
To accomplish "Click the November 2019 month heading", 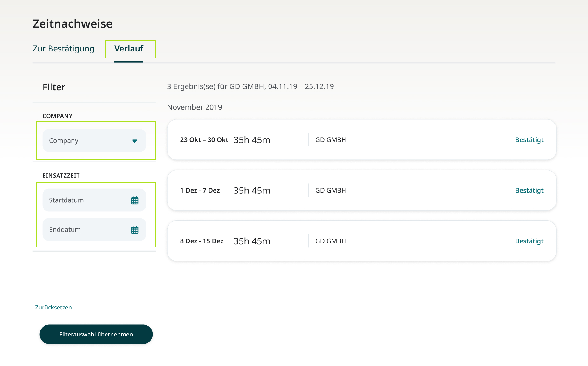I will pyautogui.click(x=195, y=107).
